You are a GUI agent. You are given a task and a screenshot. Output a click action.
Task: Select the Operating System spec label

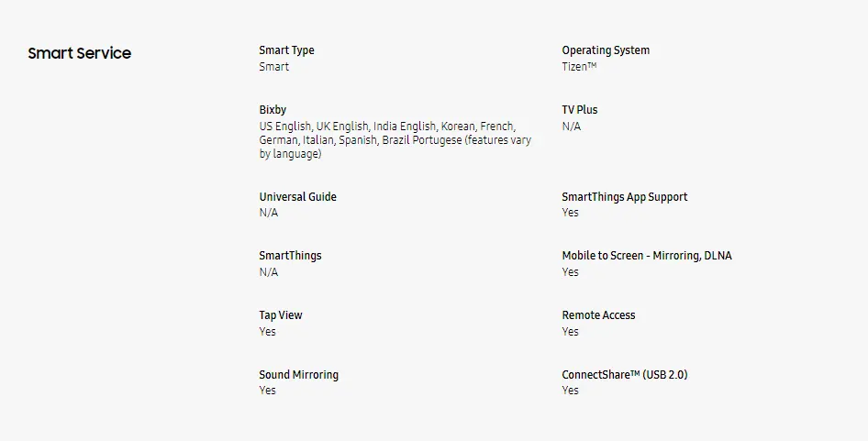606,50
